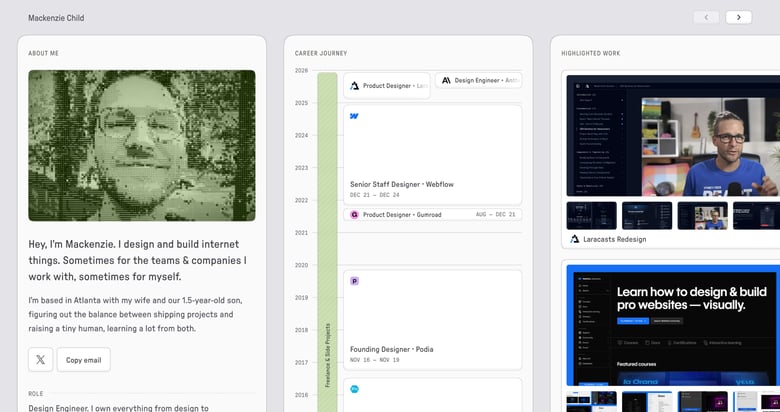The width and height of the screenshot is (780, 412).
Task: Click the previous arrow navigation button
Action: click(x=706, y=17)
